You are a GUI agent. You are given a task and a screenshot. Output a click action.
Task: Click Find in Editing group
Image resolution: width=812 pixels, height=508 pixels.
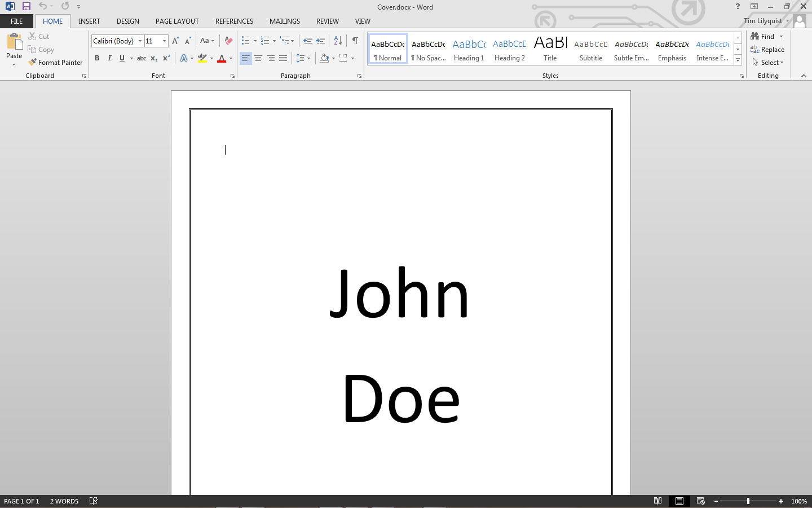pos(762,36)
